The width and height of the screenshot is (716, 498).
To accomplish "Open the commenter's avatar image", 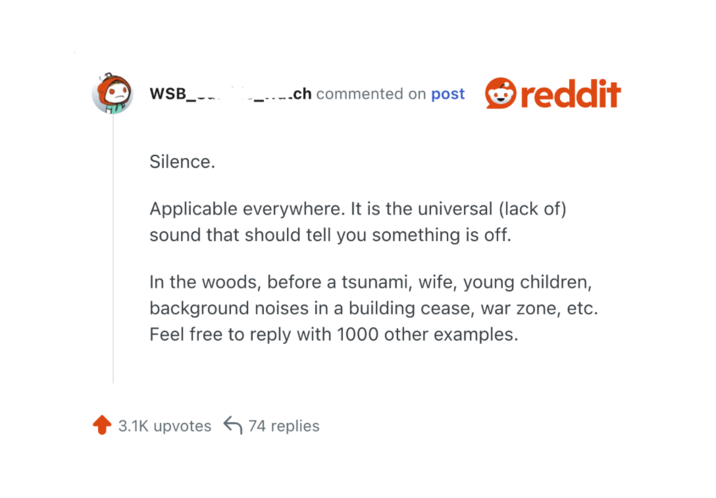I will tap(112, 93).
